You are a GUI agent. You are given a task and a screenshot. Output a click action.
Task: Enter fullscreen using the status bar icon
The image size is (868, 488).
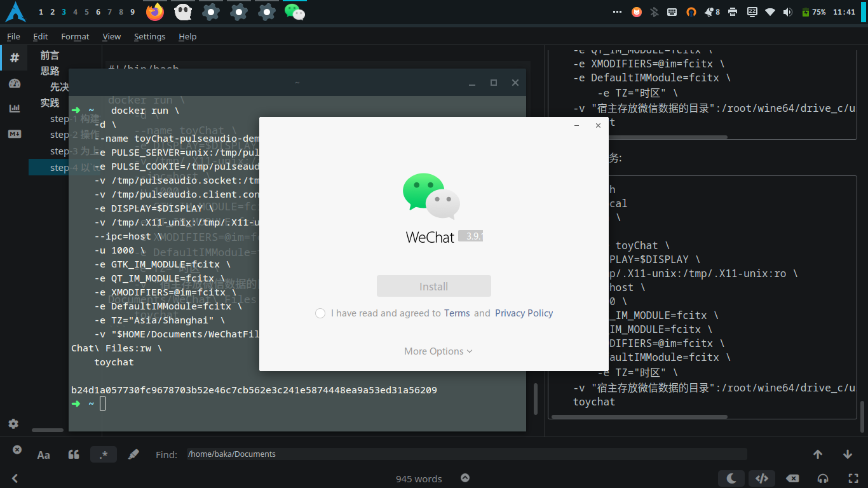[853, 478]
